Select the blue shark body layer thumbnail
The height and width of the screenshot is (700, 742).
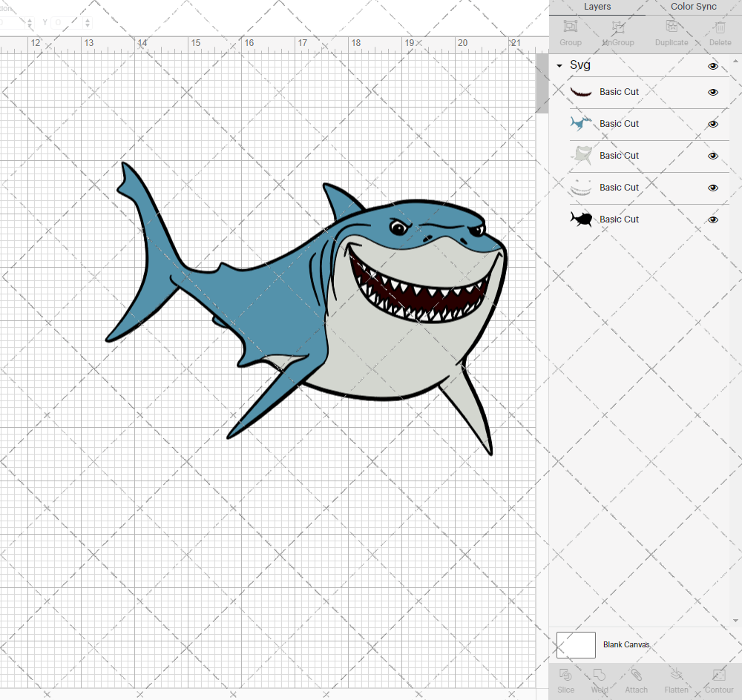coord(581,123)
